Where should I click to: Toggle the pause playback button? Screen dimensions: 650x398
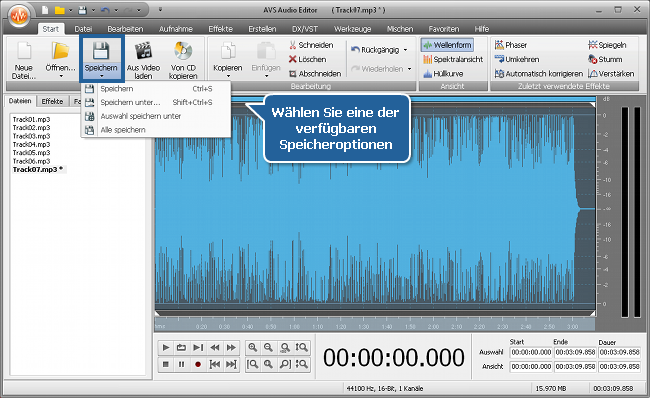click(181, 364)
